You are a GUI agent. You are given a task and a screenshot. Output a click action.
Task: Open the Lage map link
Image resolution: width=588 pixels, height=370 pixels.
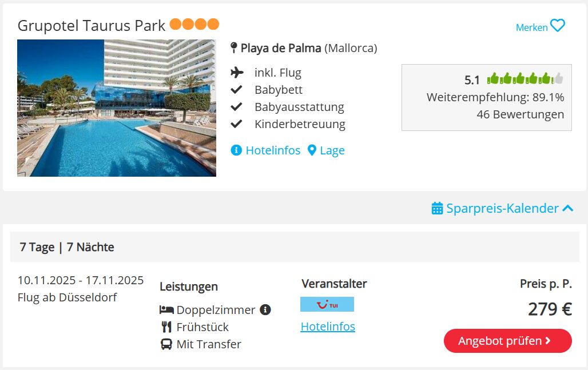[x=326, y=150]
